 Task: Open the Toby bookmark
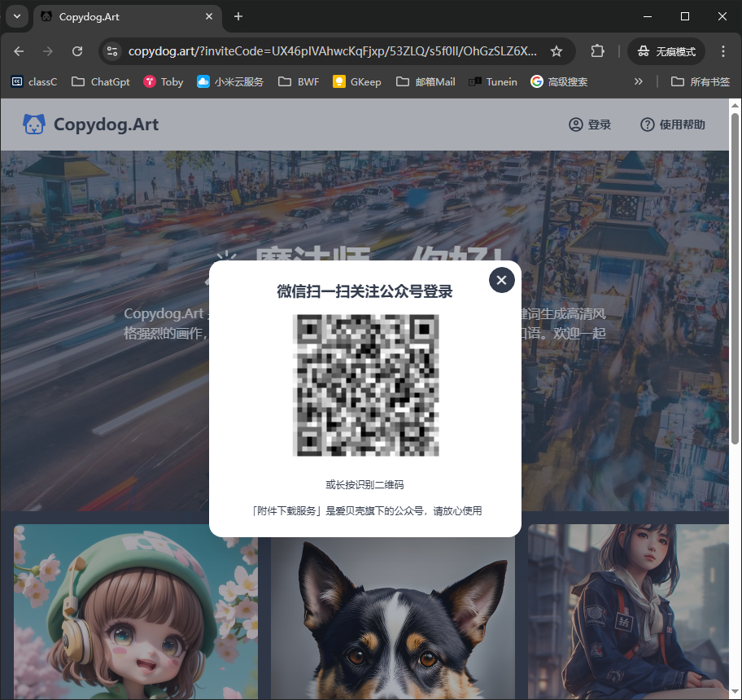pos(164,82)
